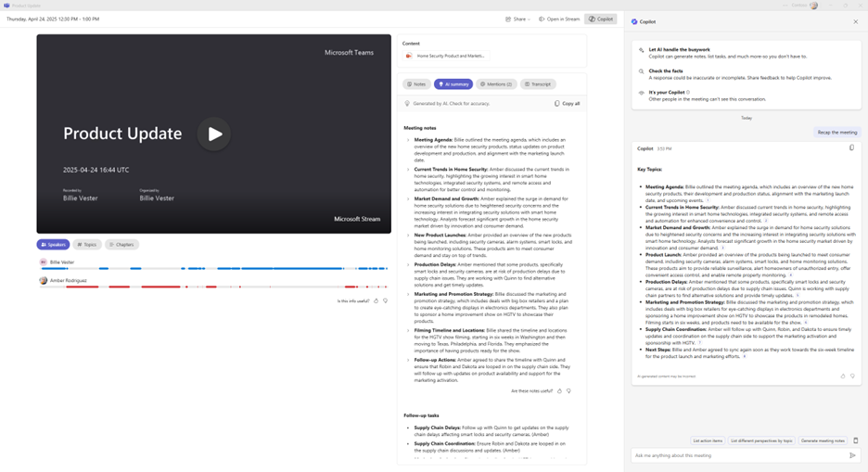
Task: Thumbs down the meeting notes
Action: [568, 390]
